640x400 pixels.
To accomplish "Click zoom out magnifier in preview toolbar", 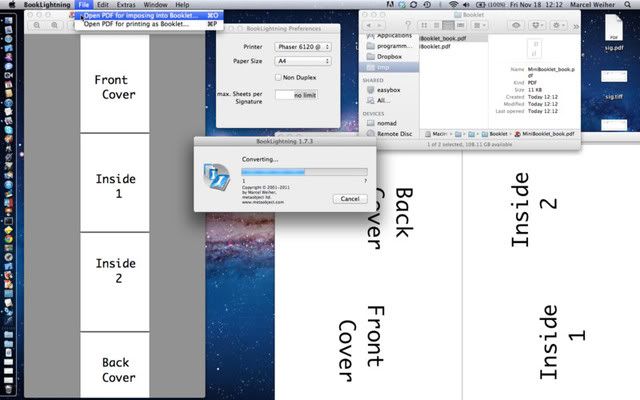I will pyautogui.click(x=37, y=25).
